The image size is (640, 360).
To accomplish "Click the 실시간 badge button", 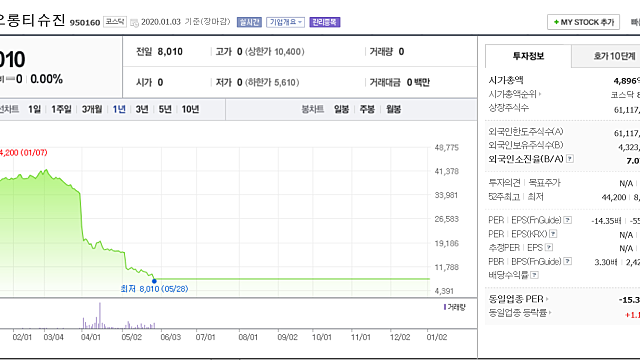I will coord(249,22).
